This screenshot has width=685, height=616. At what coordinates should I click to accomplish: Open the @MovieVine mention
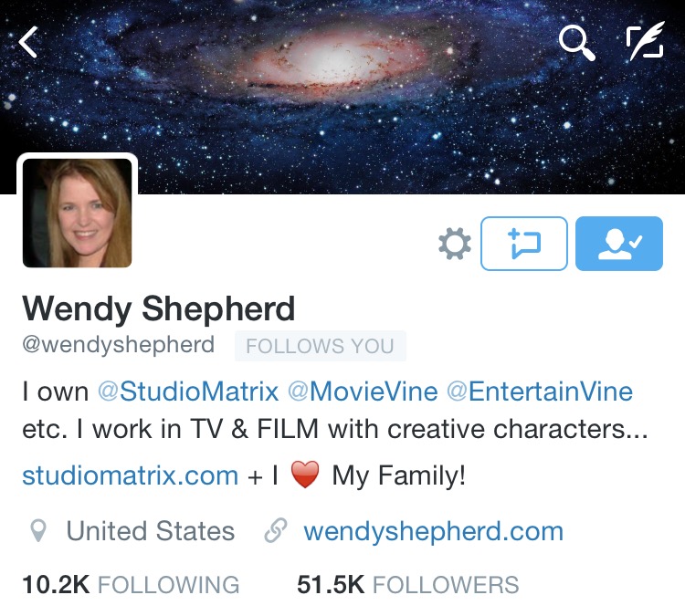[363, 392]
